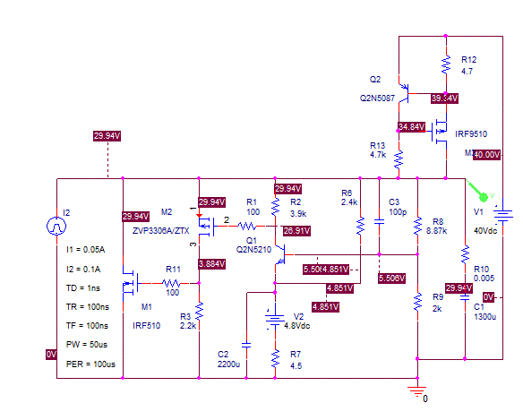Select the R2 resistor symbol
The image size is (523, 420).
[275, 207]
